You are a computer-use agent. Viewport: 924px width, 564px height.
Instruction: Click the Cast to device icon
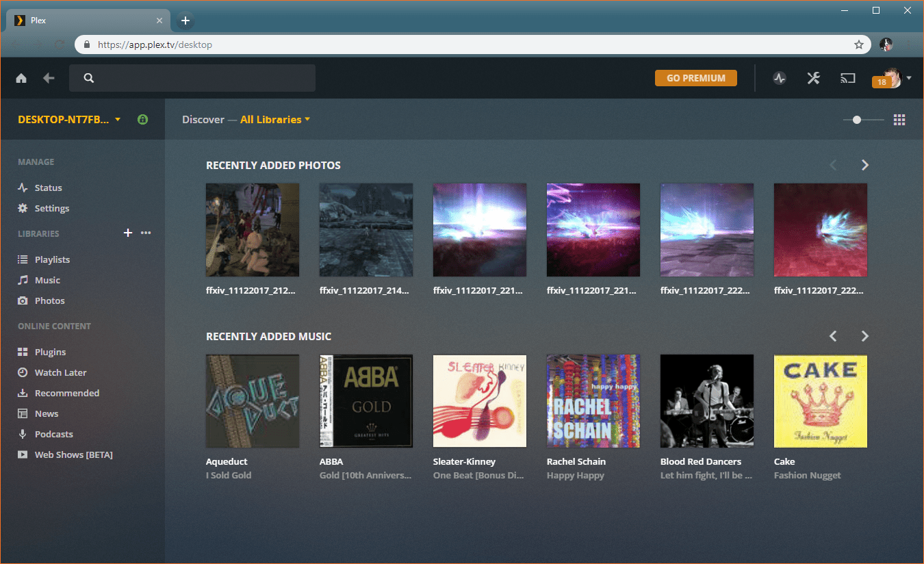848,78
